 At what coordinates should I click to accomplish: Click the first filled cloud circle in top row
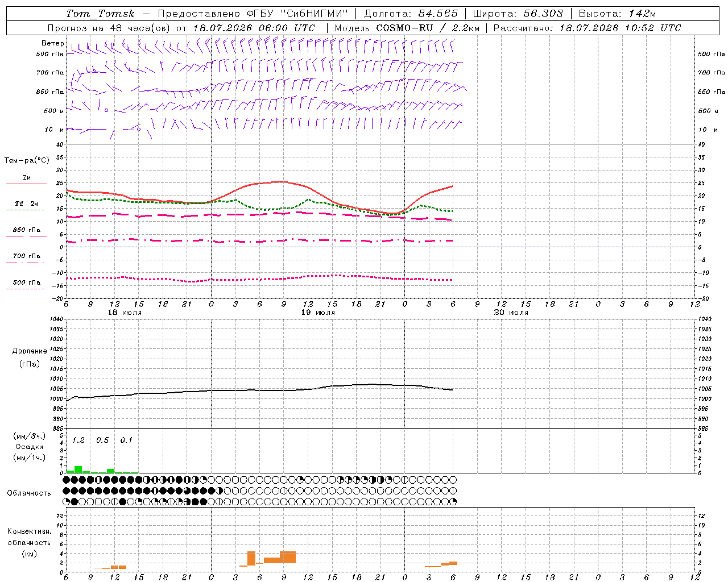click(66, 480)
